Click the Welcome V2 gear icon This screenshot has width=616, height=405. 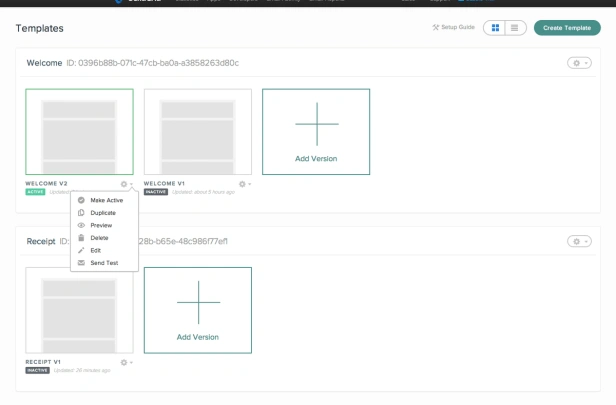tap(124, 184)
